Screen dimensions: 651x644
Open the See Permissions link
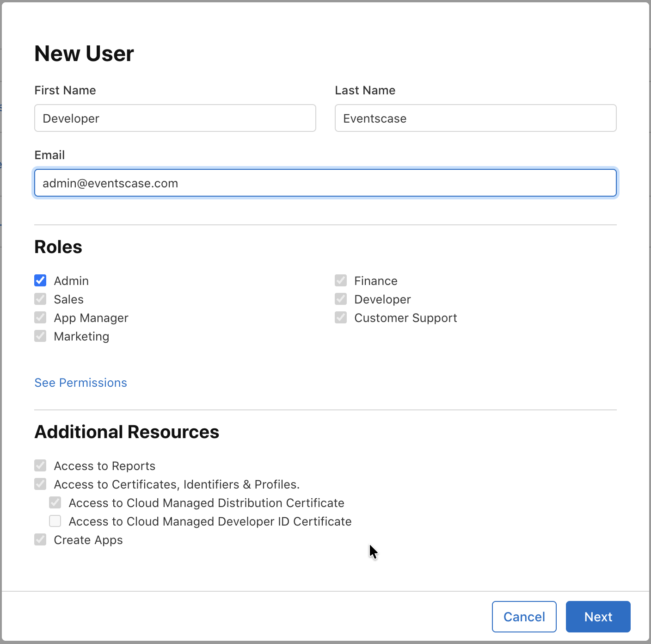[x=80, y=383]
